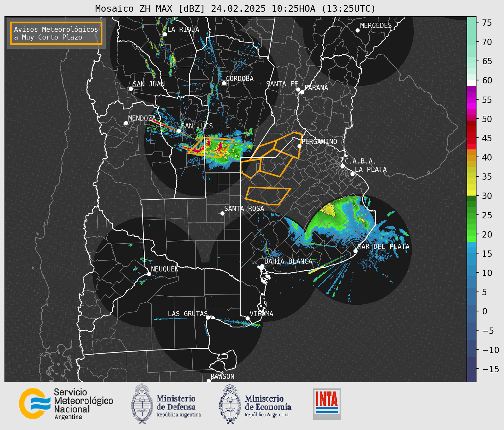Click the San Juan city marker dot

(x=131, y=89)
